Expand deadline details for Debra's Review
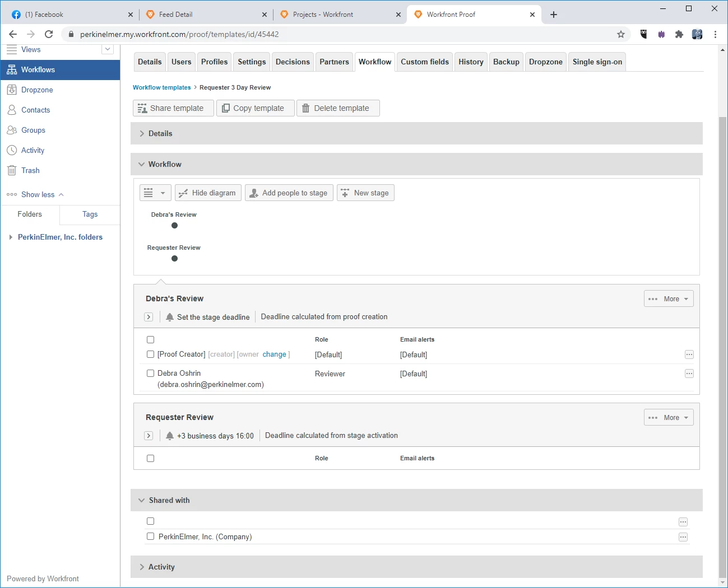 tap(149, 317)
